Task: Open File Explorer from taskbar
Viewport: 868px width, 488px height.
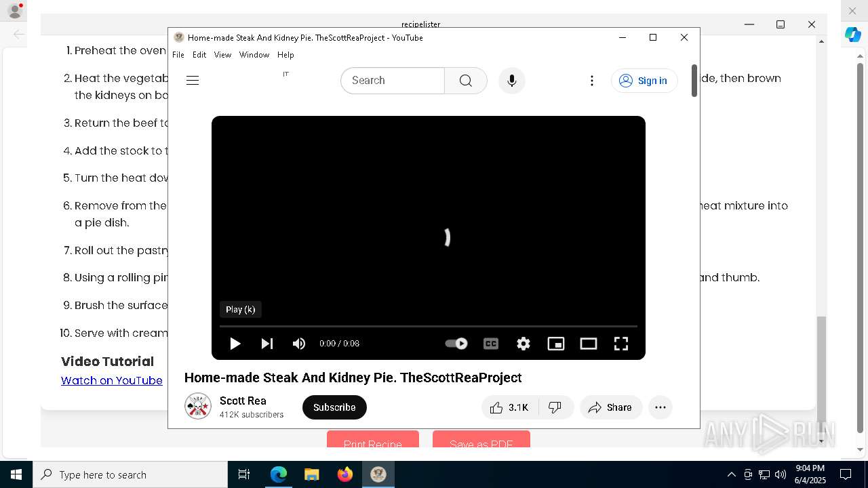Action: (311, 474)
